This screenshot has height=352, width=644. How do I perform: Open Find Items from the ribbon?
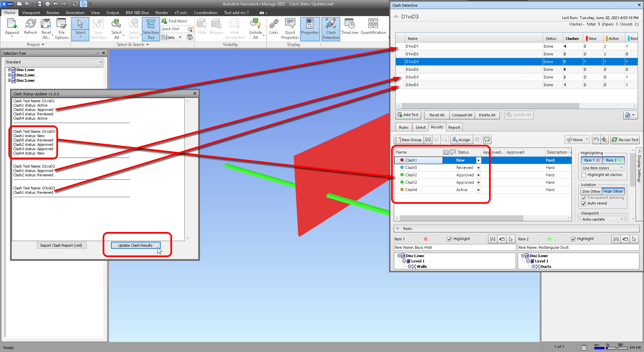(174, 21)
